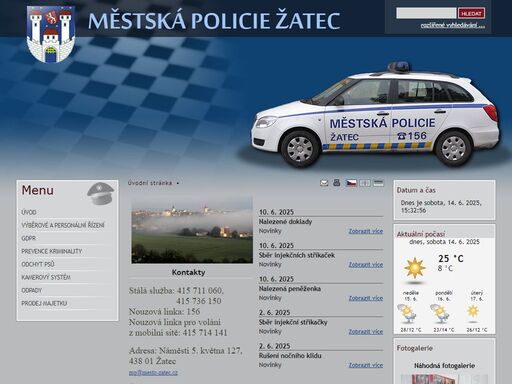The width and height of the screenshot is (512, 384).
Task: Click Zobrazit více for Sběr injekční stříkačky
Action: [366, 332]
